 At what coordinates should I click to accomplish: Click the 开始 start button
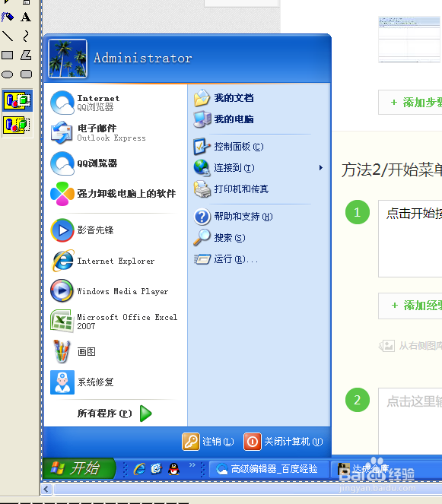[79, 468]
